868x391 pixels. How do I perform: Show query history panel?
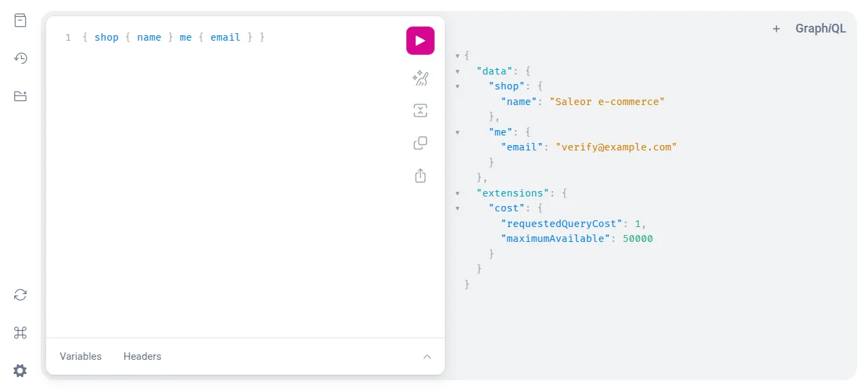20,58
